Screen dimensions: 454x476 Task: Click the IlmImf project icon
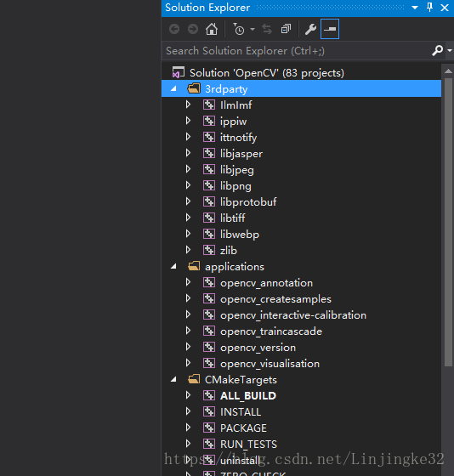click(x=209, y=105)
